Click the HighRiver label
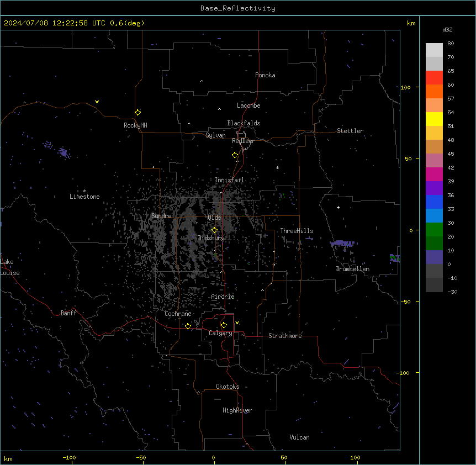 tap(237, 410)
